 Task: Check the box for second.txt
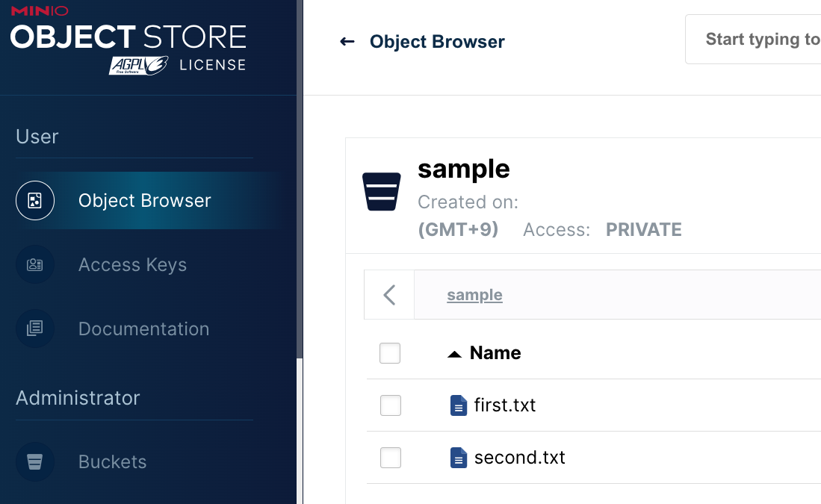(x=391, y=458)
